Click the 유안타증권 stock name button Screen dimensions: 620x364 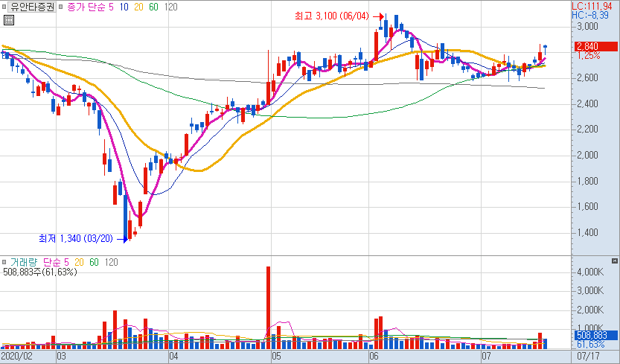[32, 7]
